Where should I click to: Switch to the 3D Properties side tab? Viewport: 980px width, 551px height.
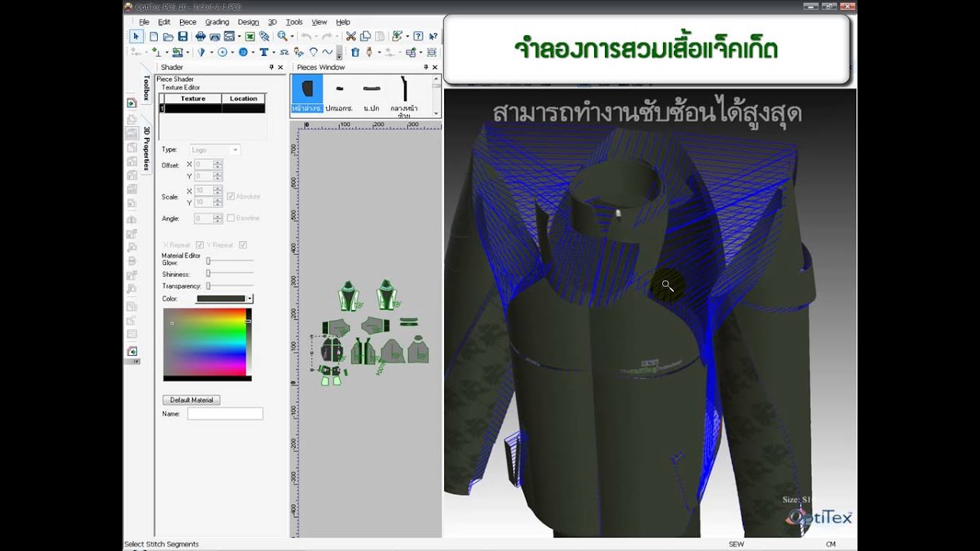pos(146,148)
